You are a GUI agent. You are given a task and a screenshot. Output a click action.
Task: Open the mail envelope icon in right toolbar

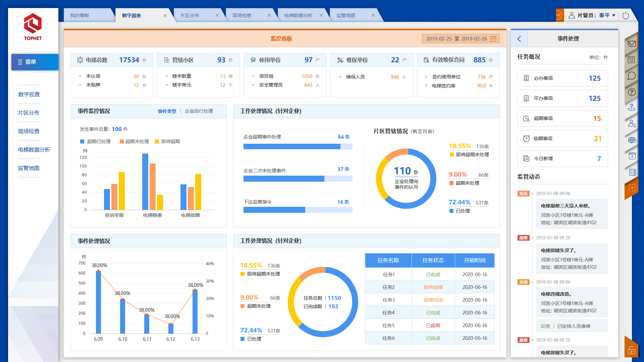click(x=632, y=44)
